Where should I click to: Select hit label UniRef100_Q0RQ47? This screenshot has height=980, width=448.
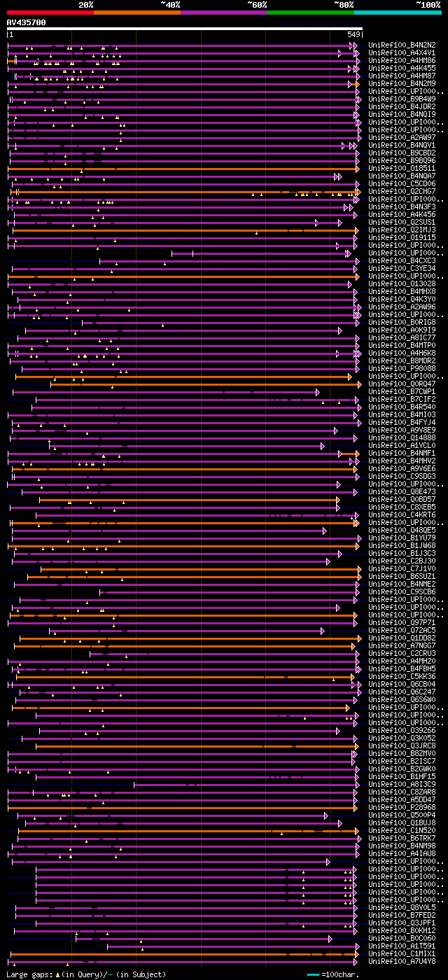tap(401, 384)
